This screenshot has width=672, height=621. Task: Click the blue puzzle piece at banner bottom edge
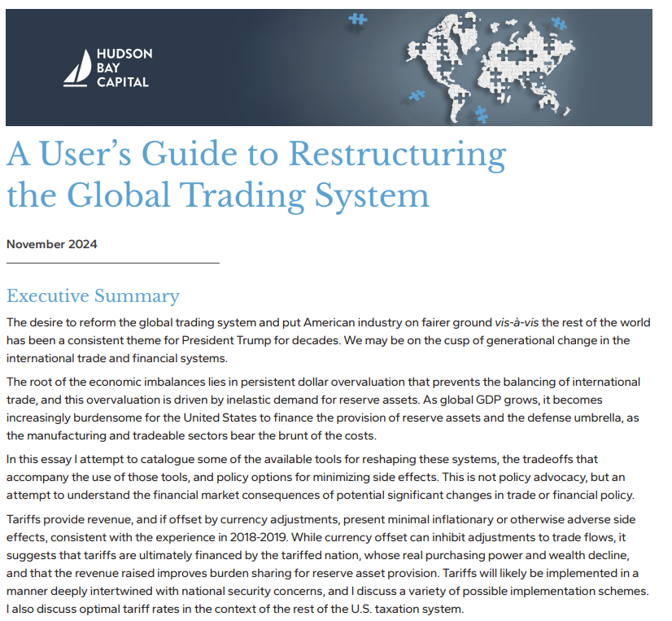pyautogui.click(x=481, y=115)
